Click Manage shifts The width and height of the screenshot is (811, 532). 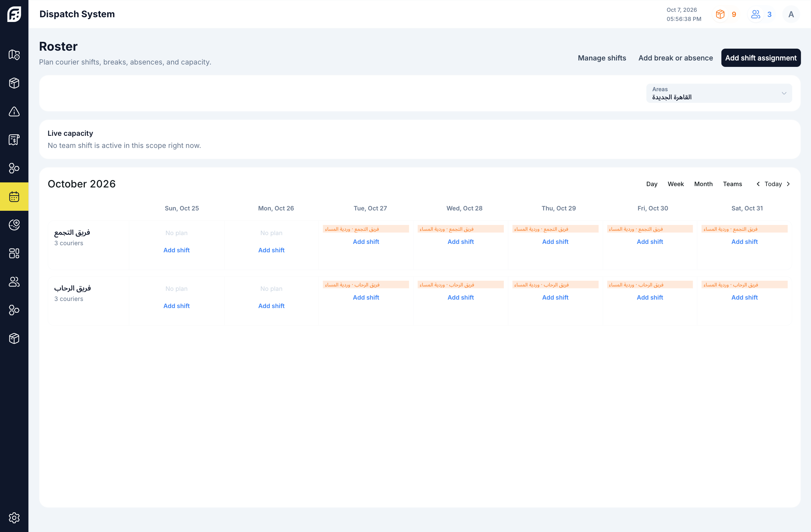(x=602, y=58)
